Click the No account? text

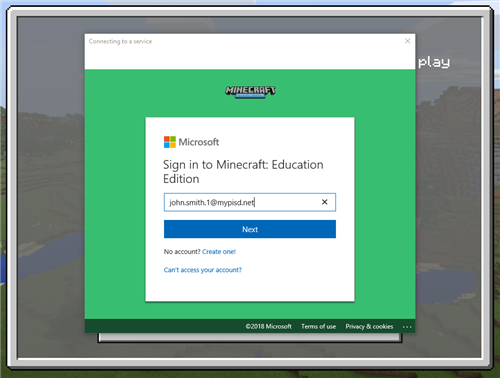[182, 252]
